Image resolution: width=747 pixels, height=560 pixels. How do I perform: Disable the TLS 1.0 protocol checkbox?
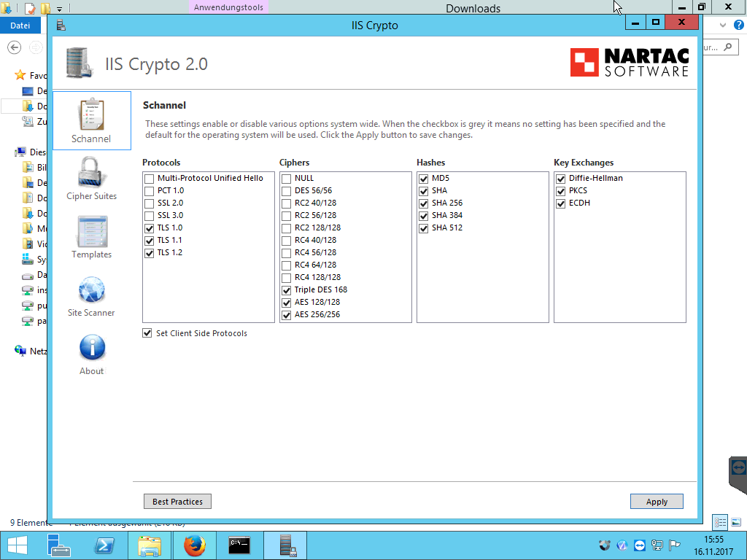coord(150,228)
